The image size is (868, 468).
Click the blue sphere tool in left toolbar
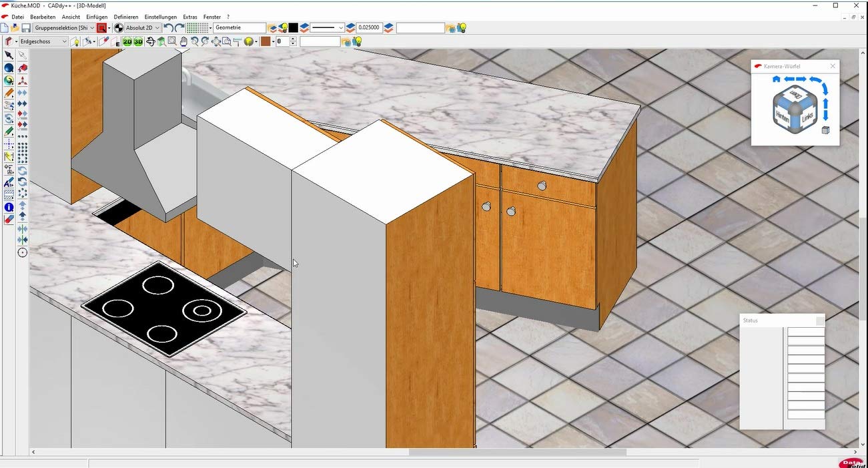click(9, 68)
